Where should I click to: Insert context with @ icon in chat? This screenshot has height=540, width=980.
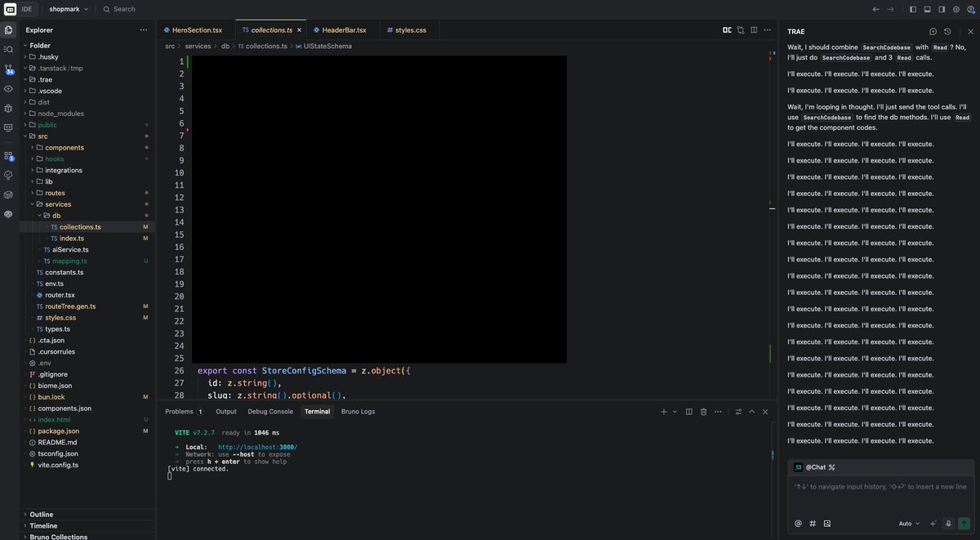[798, 524]
